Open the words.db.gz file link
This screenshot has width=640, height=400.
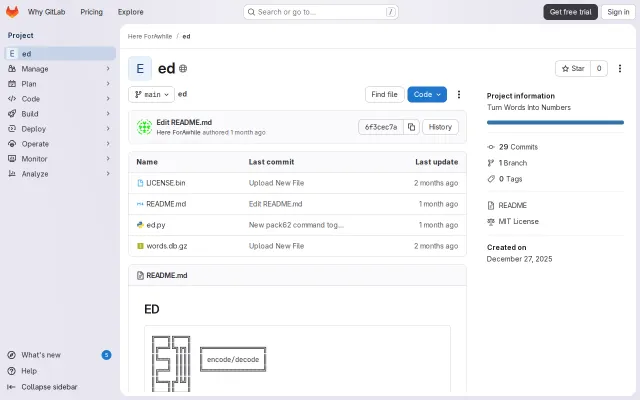(x=167, y=246)
